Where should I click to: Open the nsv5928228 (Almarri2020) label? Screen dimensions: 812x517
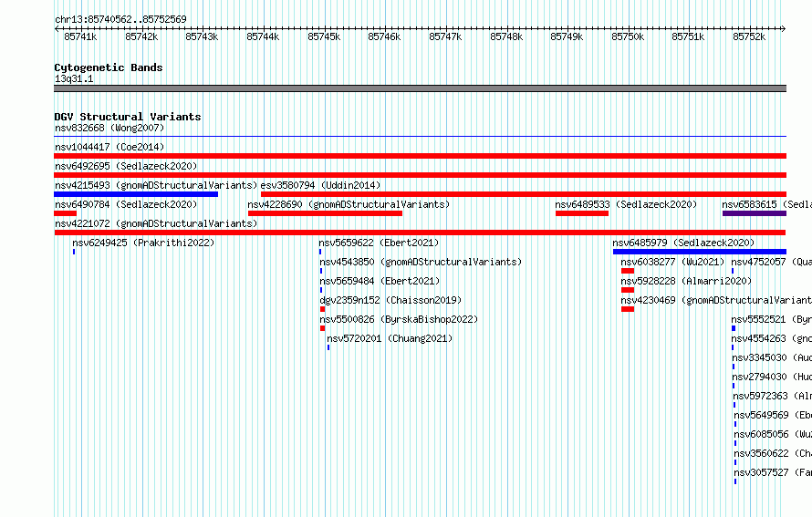point(686,281)
